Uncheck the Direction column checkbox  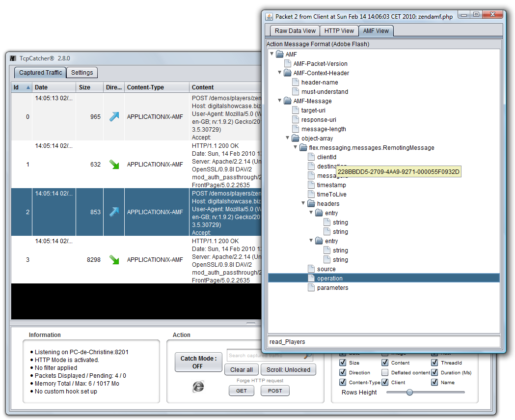(343, 372)
